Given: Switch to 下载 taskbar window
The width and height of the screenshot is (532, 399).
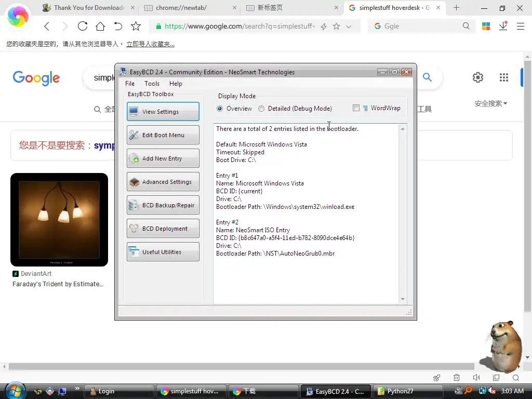Looking at the screenshot, I should tap(263, 391).
